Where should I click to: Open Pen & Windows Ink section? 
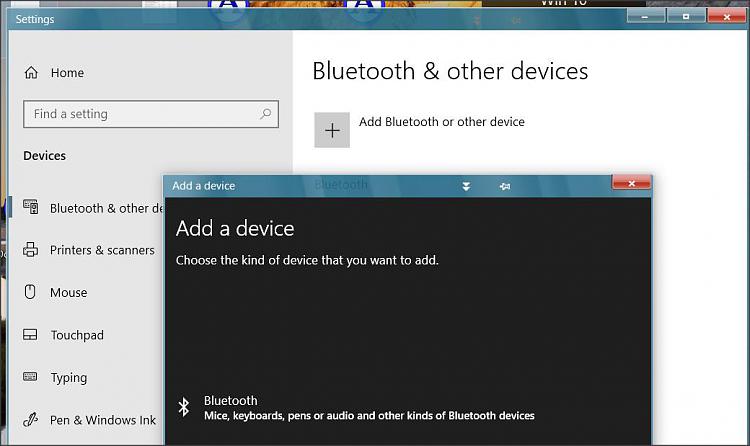pos(89,420)
